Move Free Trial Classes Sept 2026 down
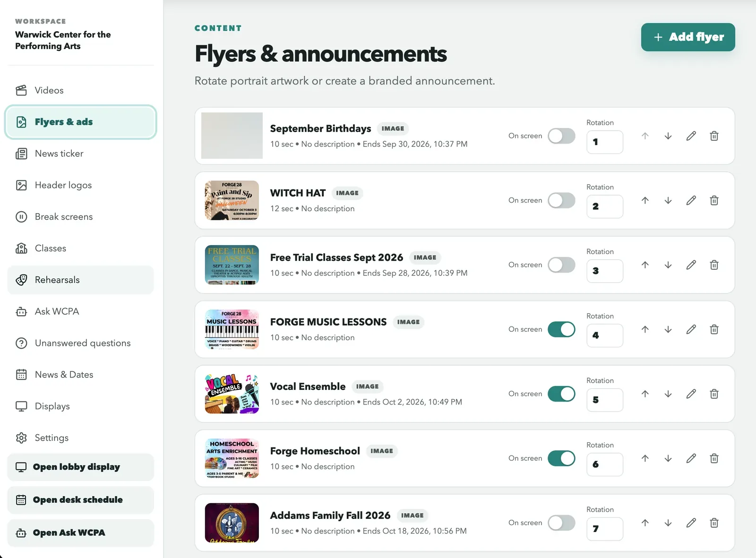Image resolution: width=756 pixels, height=558 pixels. tap(668, 265)
